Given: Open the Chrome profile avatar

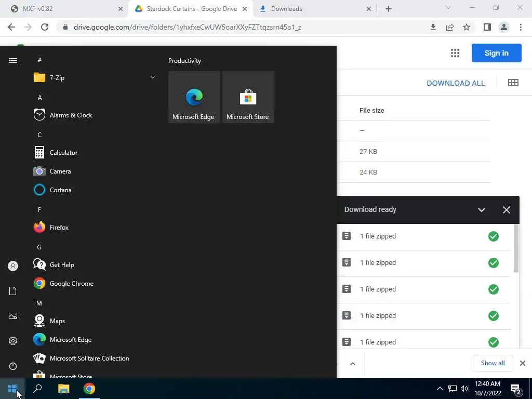Looking at the screenshot, I should 504,27.
